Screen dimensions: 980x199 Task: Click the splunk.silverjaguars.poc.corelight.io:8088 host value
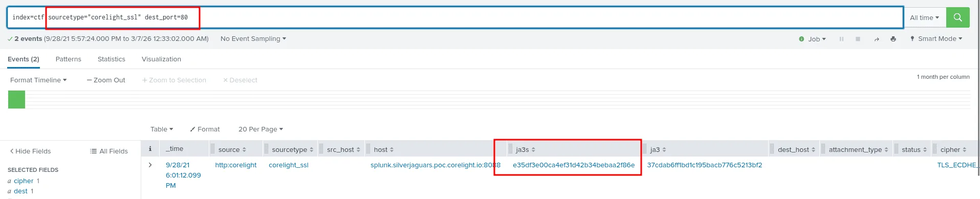coord(435,165)
